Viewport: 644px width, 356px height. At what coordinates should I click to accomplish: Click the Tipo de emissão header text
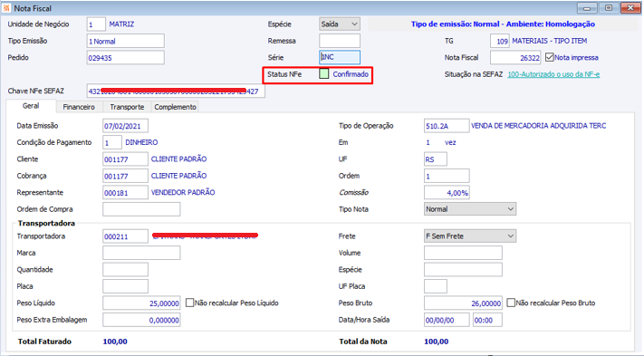[503, 24]
